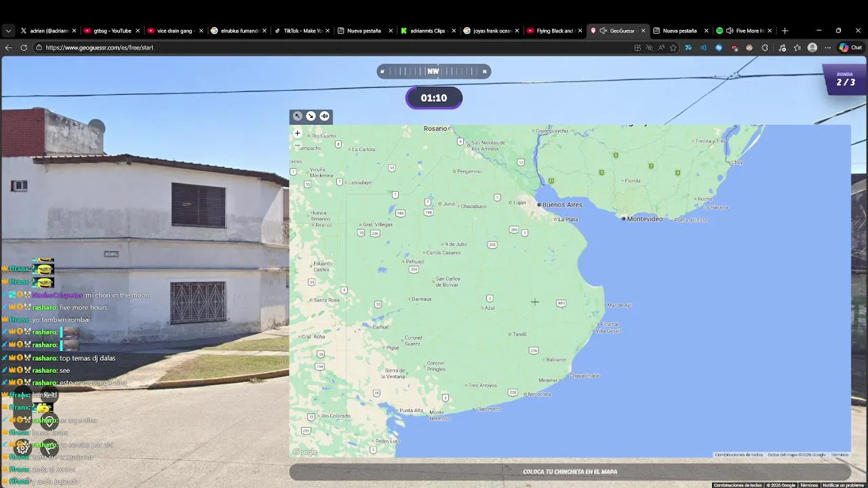Open the map 'Términos' link
The image size is (868, 488).
(840, 455)
